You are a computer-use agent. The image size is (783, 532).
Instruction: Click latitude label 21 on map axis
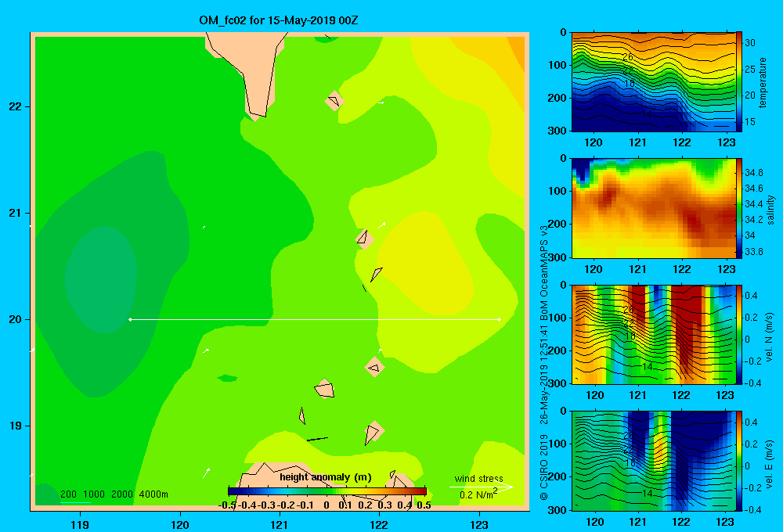[x=16, y=213]
